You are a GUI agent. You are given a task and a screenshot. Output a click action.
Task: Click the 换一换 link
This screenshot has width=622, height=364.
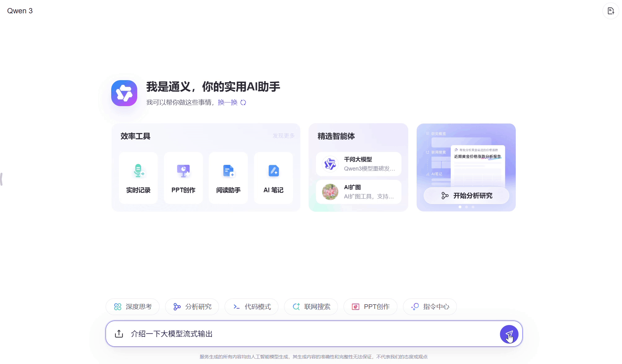click(x=228, y=102)
